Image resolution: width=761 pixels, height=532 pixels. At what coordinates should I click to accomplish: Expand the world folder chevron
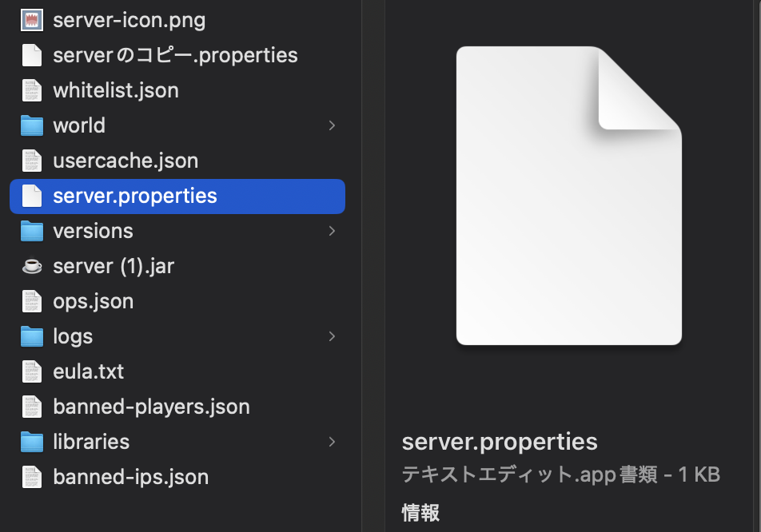pyautogui.click(x=332, y=125)
